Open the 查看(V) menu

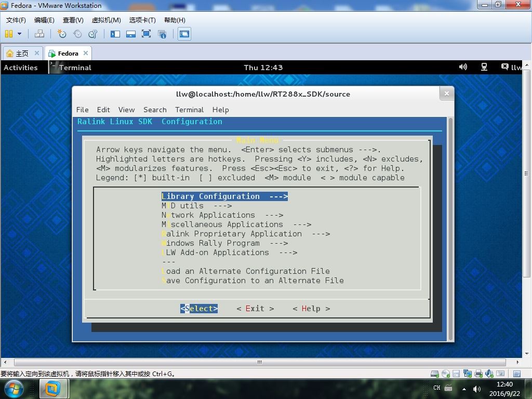[73, 20]
